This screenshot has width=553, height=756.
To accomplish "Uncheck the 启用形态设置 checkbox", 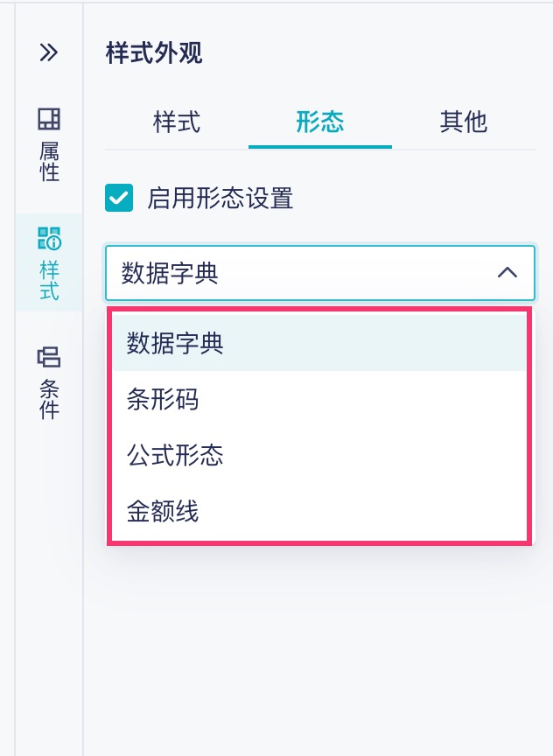I will click(x=119, y=198).
